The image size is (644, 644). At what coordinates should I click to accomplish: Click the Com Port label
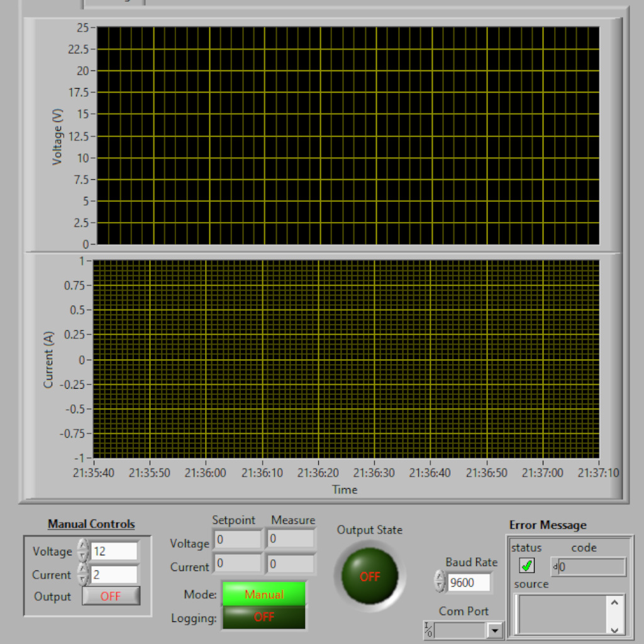coord(464,611)
